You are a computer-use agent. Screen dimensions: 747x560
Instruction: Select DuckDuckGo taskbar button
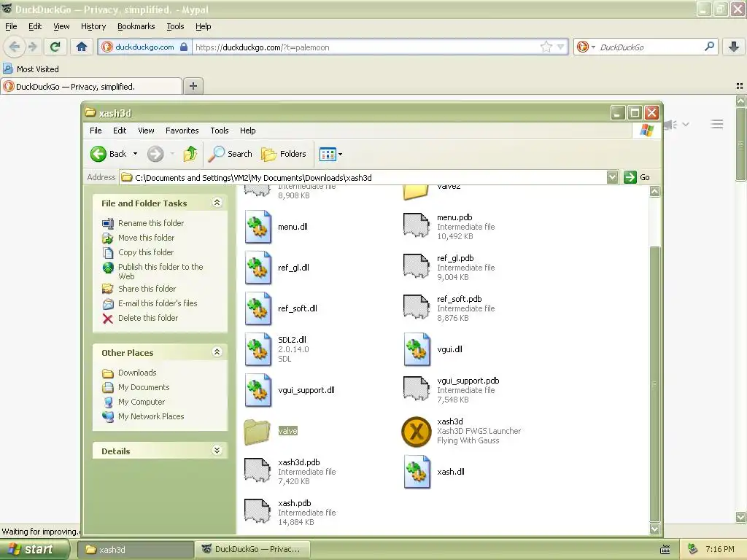252,550
